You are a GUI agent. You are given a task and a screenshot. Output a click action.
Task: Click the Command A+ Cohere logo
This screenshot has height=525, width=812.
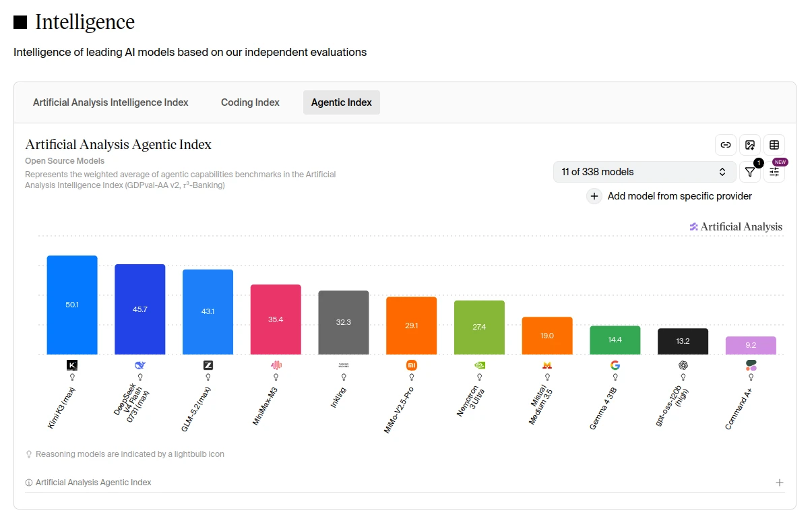coord(751,365)
